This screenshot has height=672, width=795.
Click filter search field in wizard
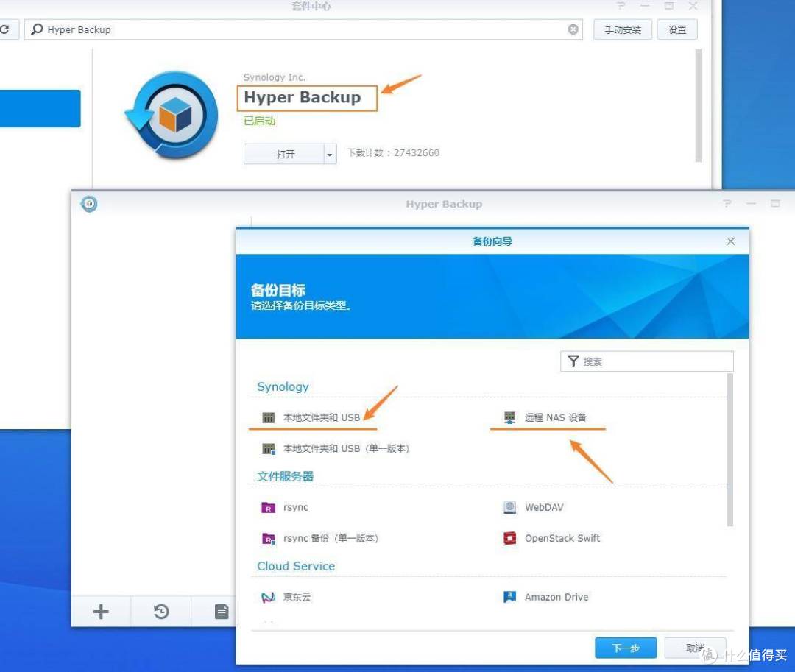(646, 361)
